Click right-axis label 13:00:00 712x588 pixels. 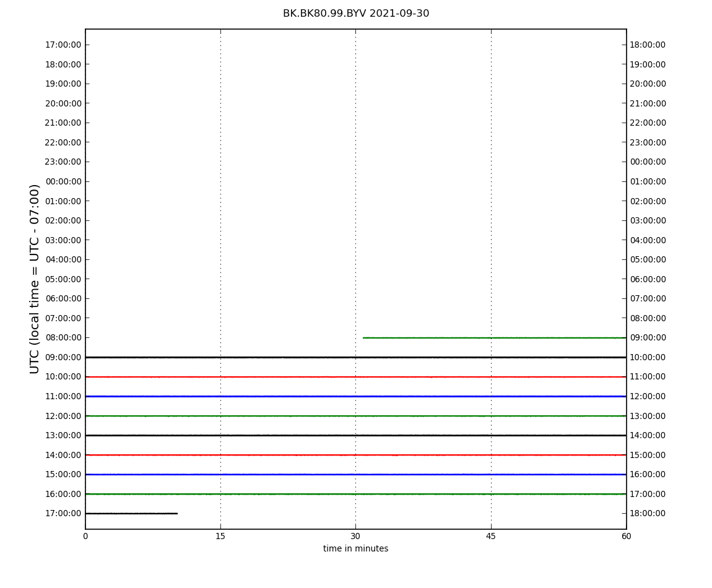648,416
